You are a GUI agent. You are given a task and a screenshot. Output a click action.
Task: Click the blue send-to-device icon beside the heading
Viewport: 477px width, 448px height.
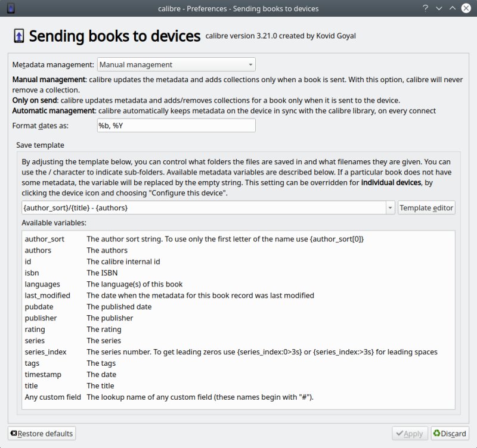pyautogui.click(x=19, y=36)
